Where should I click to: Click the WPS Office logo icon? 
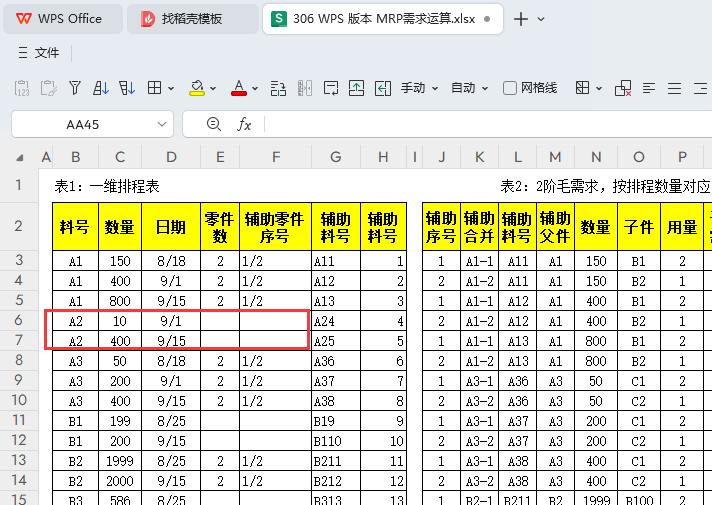tap(24, 19)
